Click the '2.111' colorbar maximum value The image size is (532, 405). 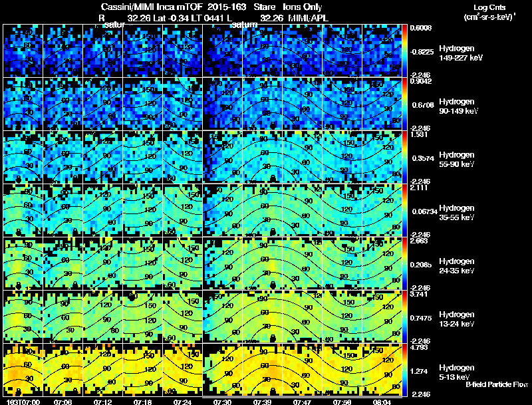419,188
